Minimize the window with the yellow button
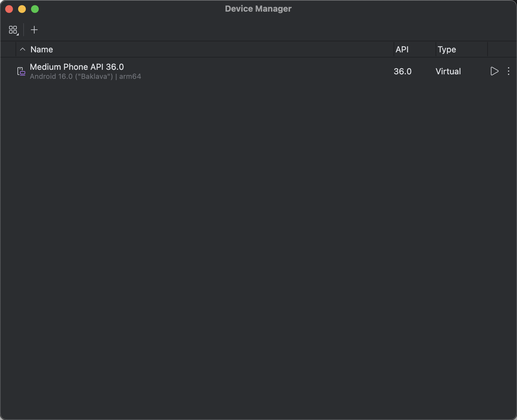The width and height of the screenshot is (517, 420). 22,9
